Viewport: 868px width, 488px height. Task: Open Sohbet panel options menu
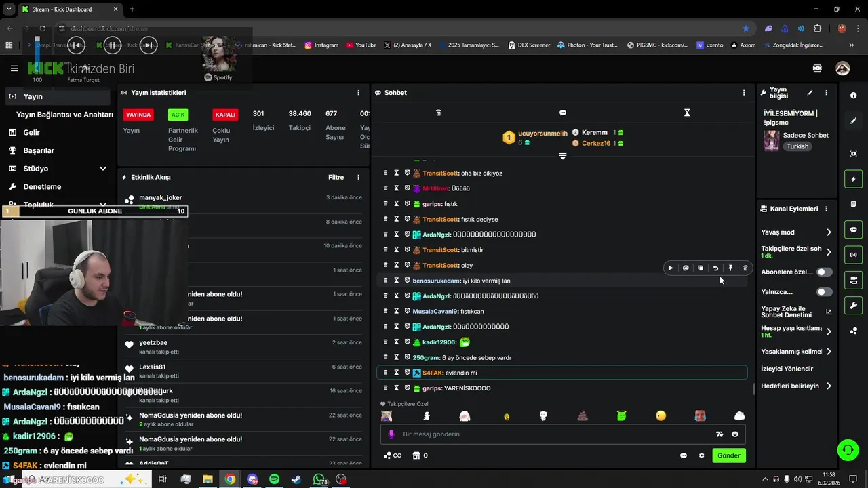[x=744, y=93]
